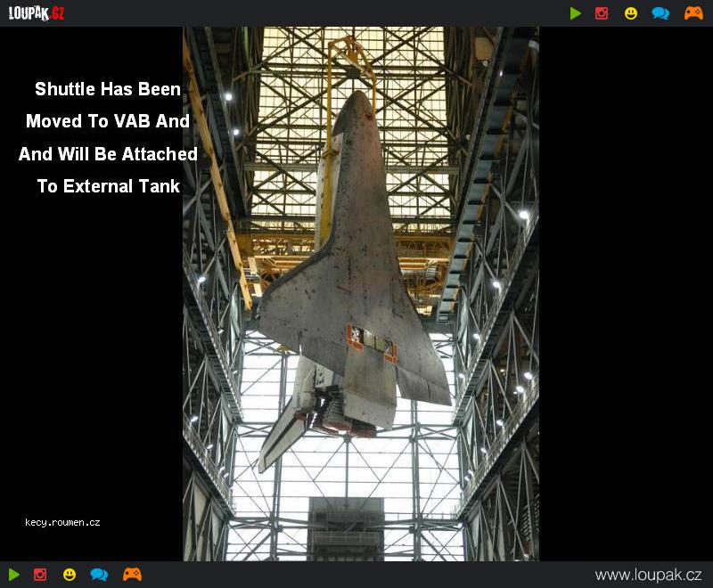The height and width of the screenshot is (588, 713).
Task: Click the kecy.roumen.cz watermark text
Action: (62, 523)
